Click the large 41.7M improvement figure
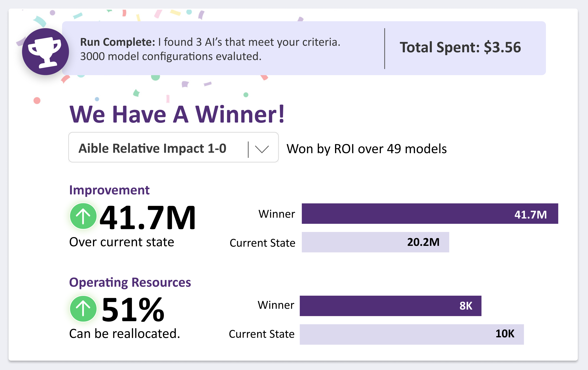588x370 pixels. pos(148,217)
